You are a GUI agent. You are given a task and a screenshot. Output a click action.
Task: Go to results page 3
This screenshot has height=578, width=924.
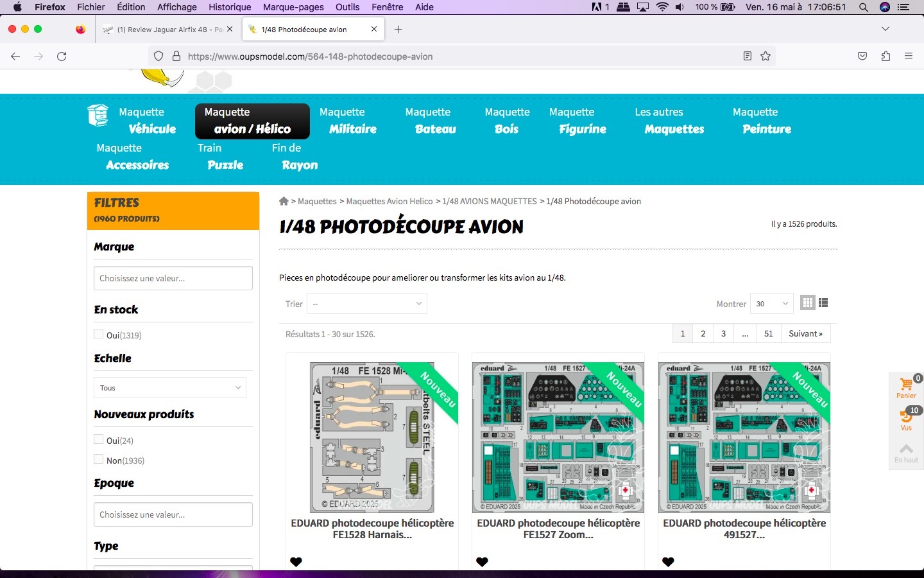point(724,334)
